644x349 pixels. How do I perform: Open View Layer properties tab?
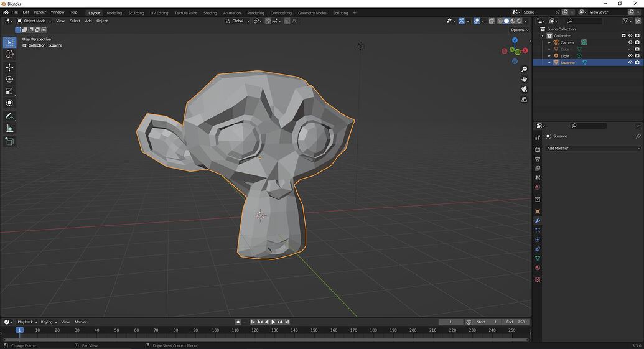point(538,169)
